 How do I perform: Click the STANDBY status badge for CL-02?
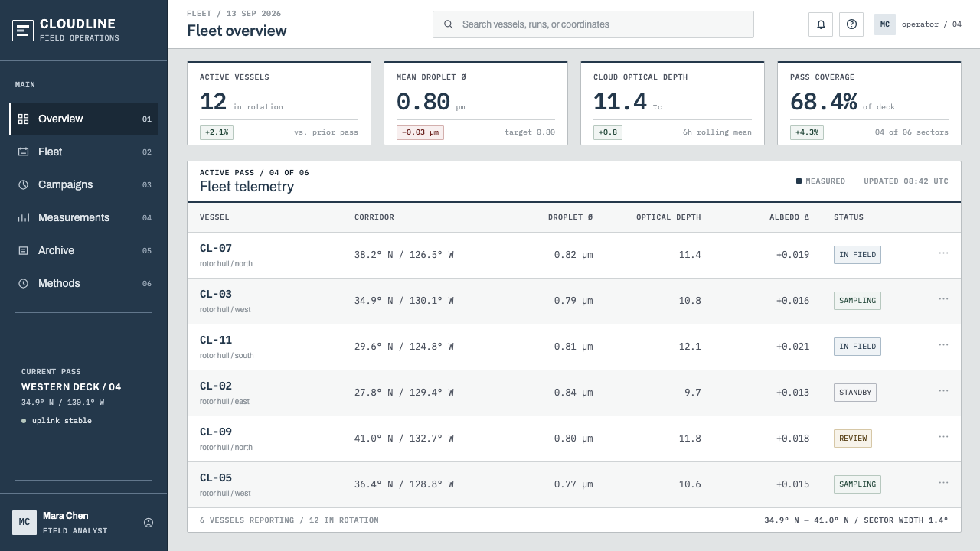pyautogui.click(x=855, y=393)
